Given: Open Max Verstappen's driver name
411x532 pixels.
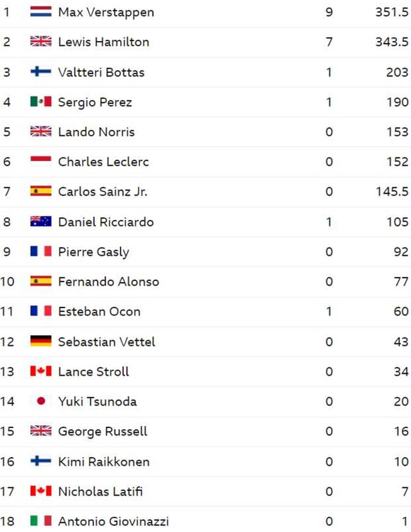Looking at the screenshot, I should point(106,12).
